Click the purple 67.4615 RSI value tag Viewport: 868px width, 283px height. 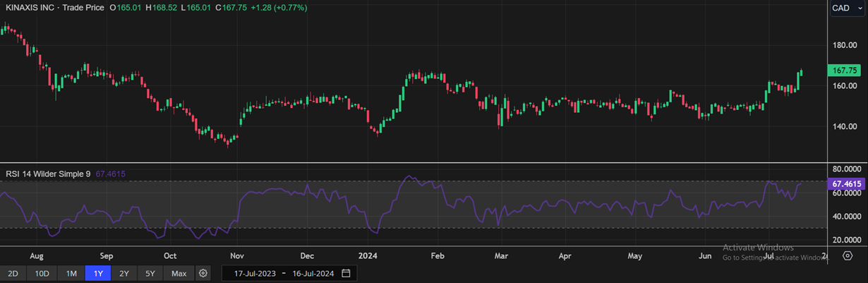(x=845, y=184)
